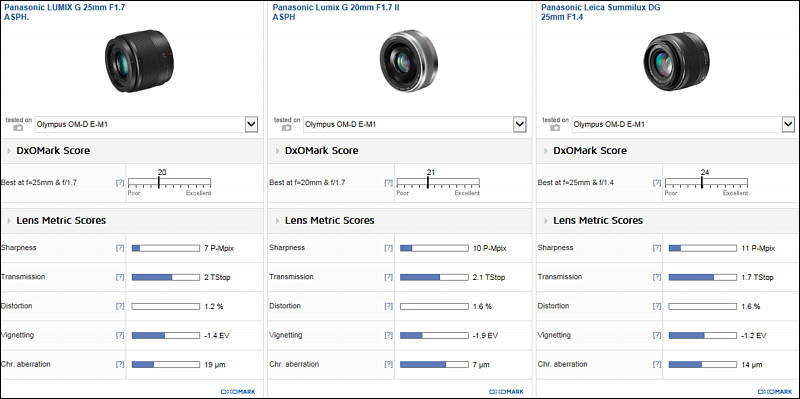This screenshot has width=800, height=399.
Task: Click the Leica Summilux 25mm F1.4 lens image
Action: pyautogui.click(x=677, y=61)
